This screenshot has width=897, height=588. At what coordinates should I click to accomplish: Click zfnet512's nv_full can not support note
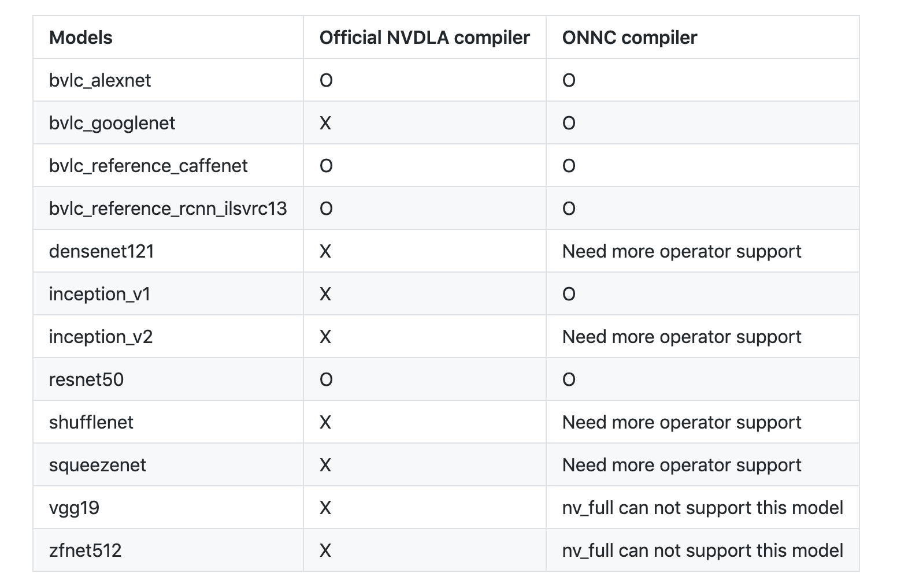pos(703,550)
